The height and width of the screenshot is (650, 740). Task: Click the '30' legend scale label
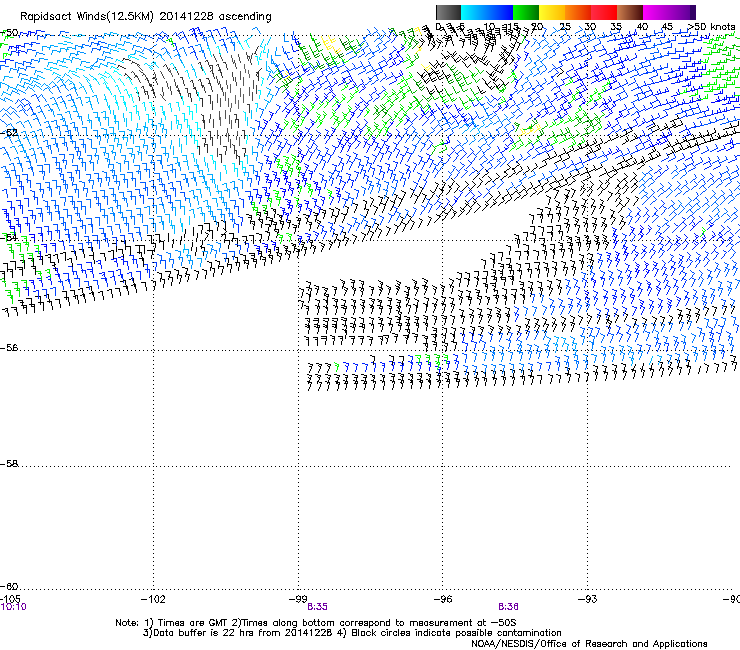tap(590, 27)
